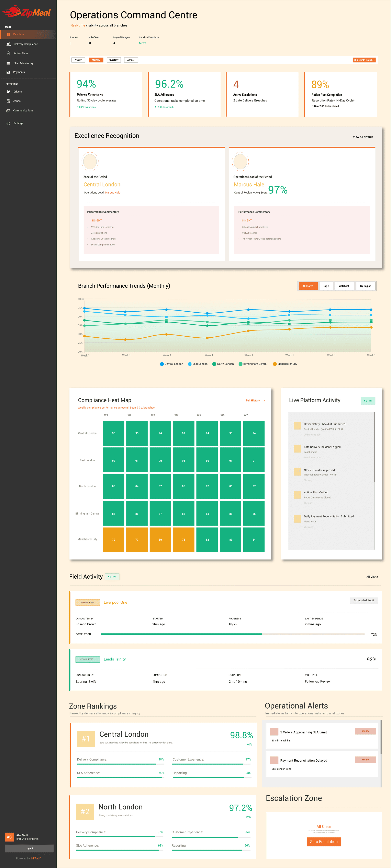
Task: Open the This Month (March) dropdown
Action: point(364,60)
